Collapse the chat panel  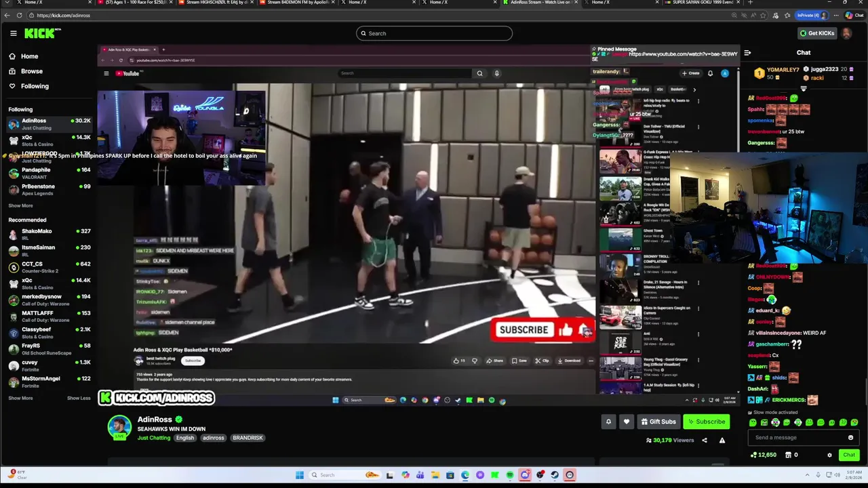point(747,53)
